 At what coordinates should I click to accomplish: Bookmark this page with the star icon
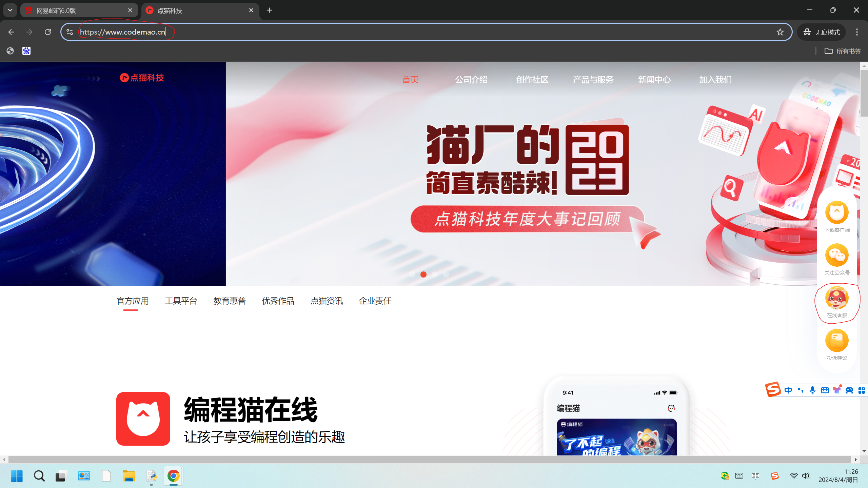click(780, 32)
